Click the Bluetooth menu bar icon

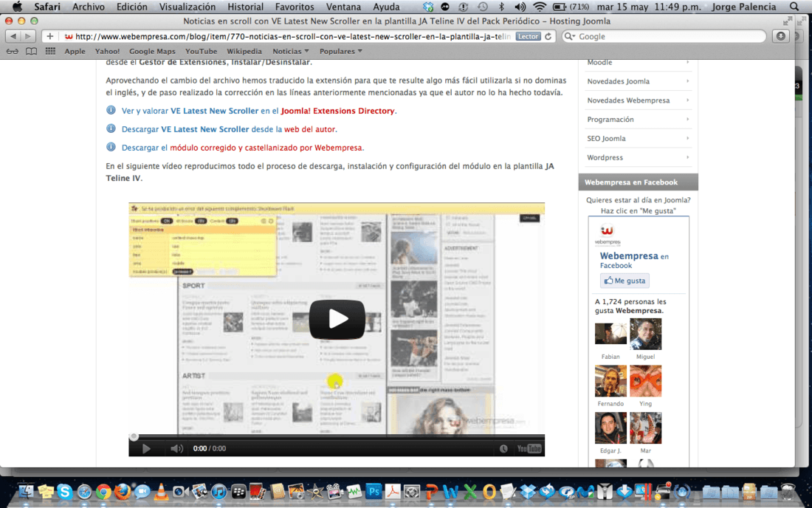pyautogui.click(x=500, y=7)
